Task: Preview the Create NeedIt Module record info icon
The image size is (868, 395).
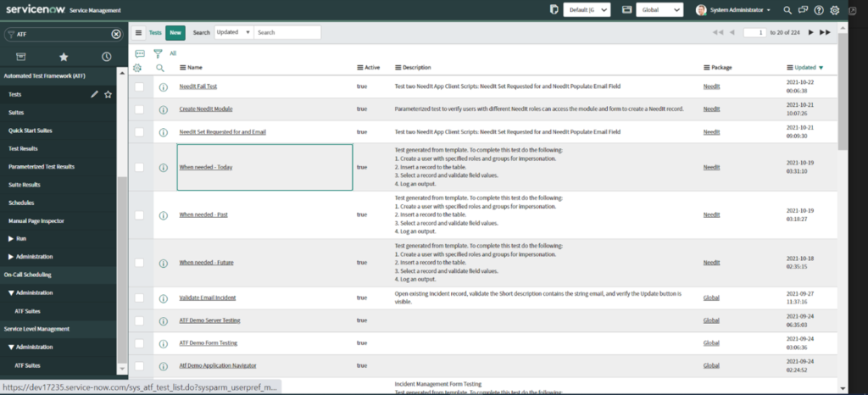Action: 164,109
